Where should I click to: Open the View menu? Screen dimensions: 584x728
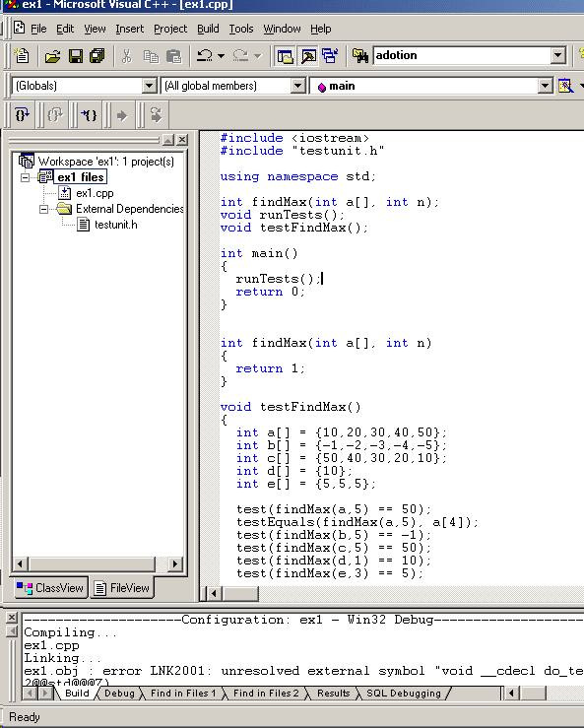[95, 29]
